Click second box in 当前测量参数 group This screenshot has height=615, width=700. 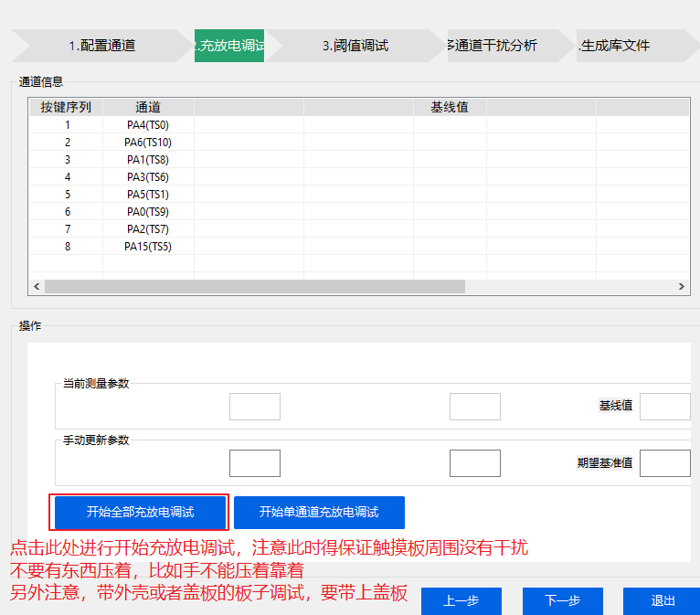click(x=475, y=407)
